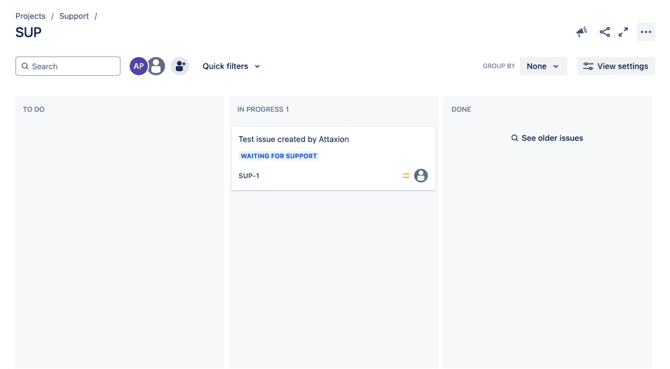
Task: Focus the board Search field
Action: click(x=68, y=66)
